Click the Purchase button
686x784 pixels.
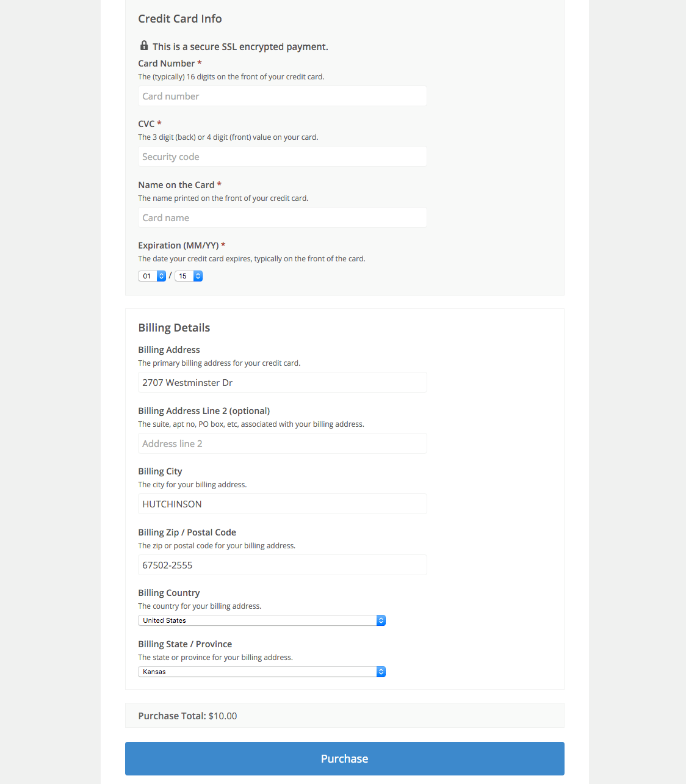(344, 758)
